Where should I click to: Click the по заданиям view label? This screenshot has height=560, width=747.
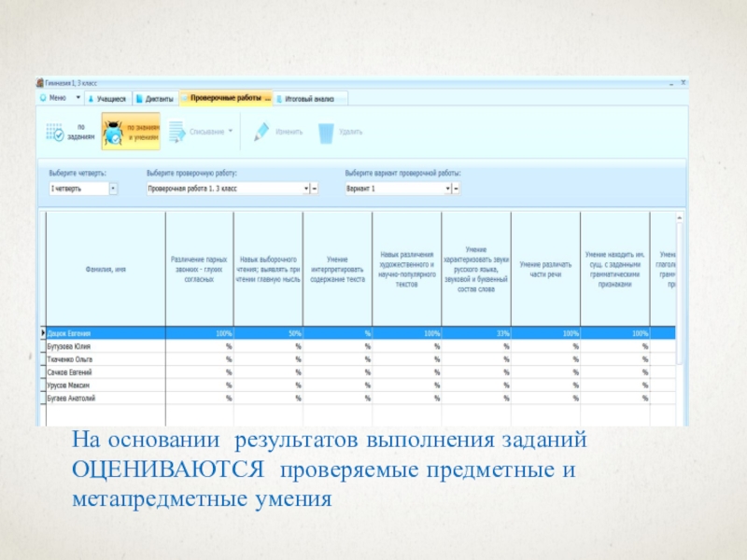(x=80, y=132)
